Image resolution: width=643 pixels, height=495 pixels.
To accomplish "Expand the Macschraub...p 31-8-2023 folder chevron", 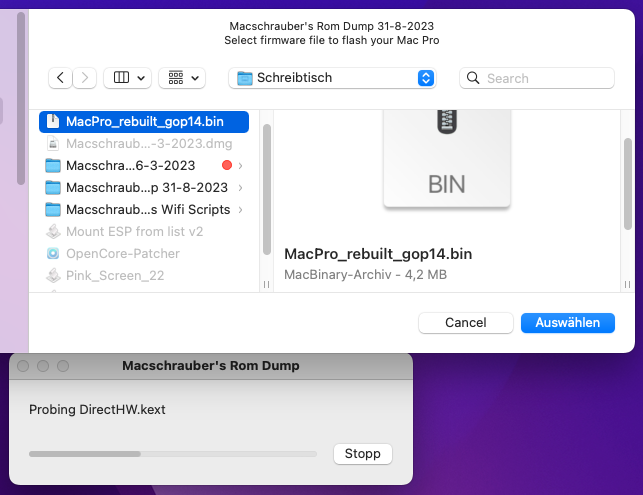I will [x=241, y=187].
